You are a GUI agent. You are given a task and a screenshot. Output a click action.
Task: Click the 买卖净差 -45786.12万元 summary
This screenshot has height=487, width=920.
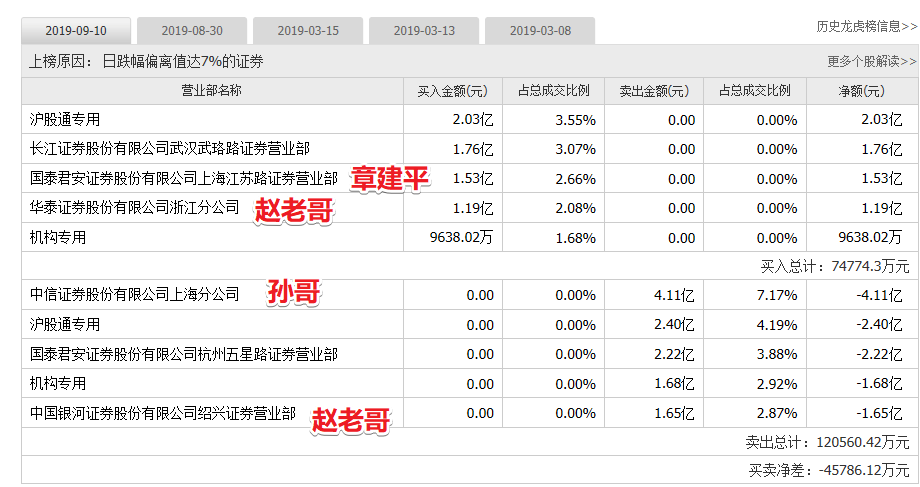point(829,470)
